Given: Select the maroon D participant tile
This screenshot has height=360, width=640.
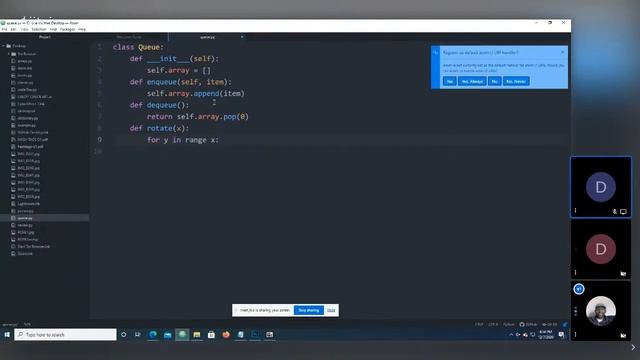Looking at the screenshot, I should pos(601,249).
